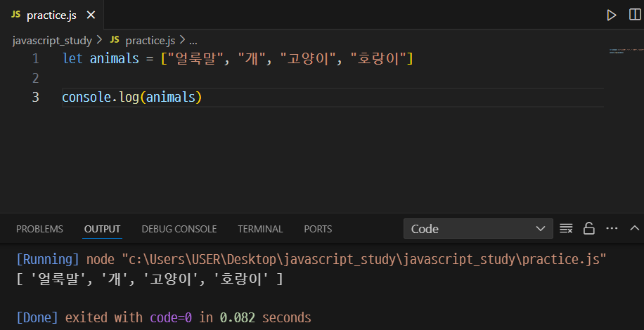Viewport: 644px width, 330px height.
Task: Click the [Done] exited with code=0 line
Action: pos(164,317)
